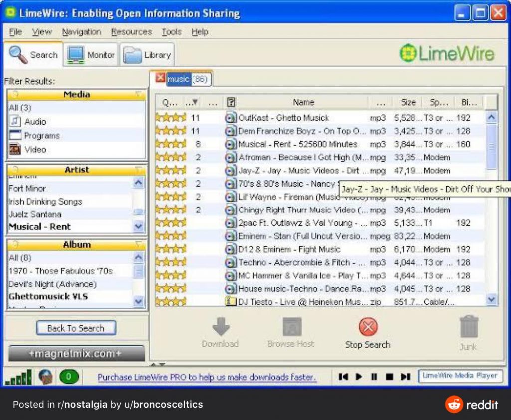Open the View menu
The height and width of the screenshot is (420, 511).
(42, 32)
